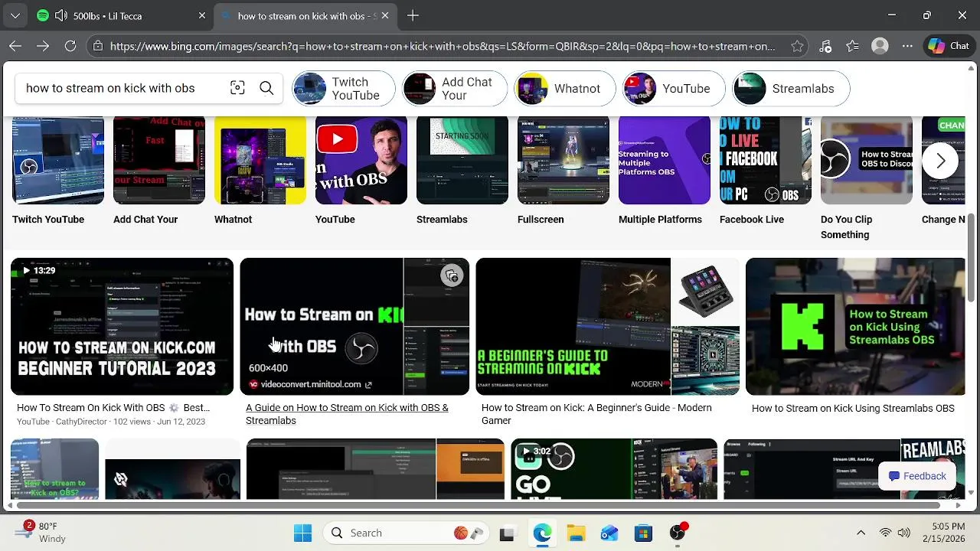
Task: Open the Windows Start menu
Action: (x=303, y=533)
